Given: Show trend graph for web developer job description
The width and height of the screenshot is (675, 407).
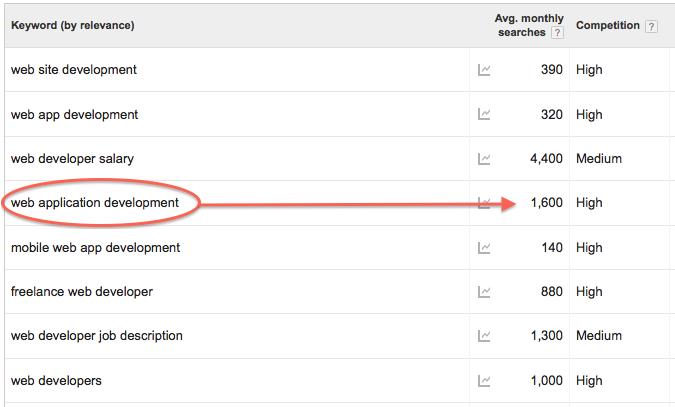Looking at the screenshot, I should coord(484,336).
